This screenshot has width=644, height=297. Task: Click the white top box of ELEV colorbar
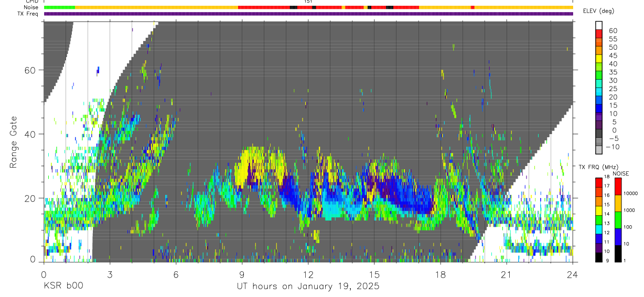[x=599, y=25]
